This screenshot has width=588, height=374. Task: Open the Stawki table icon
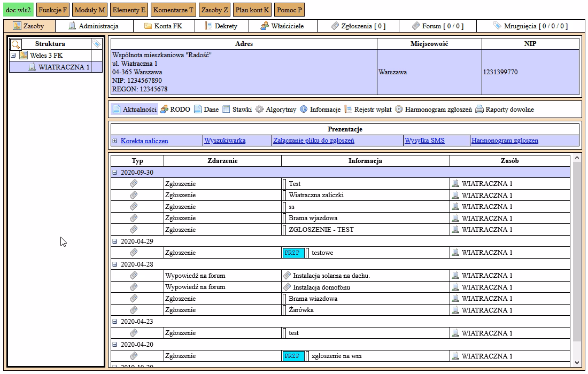226,110
